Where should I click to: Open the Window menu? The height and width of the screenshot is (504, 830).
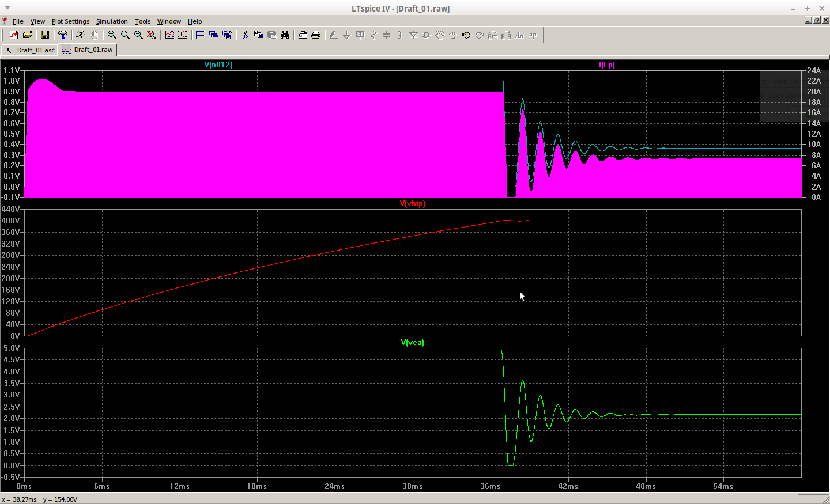click(169, 21)
